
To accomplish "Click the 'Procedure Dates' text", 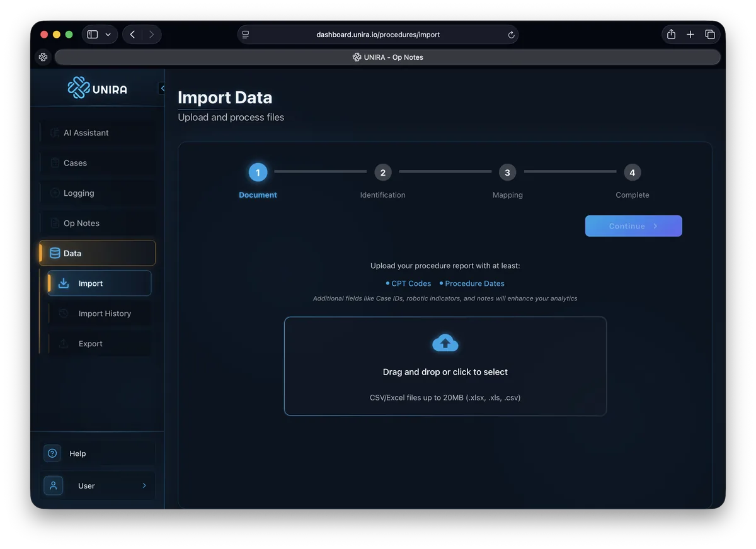I will pos(475,283).
